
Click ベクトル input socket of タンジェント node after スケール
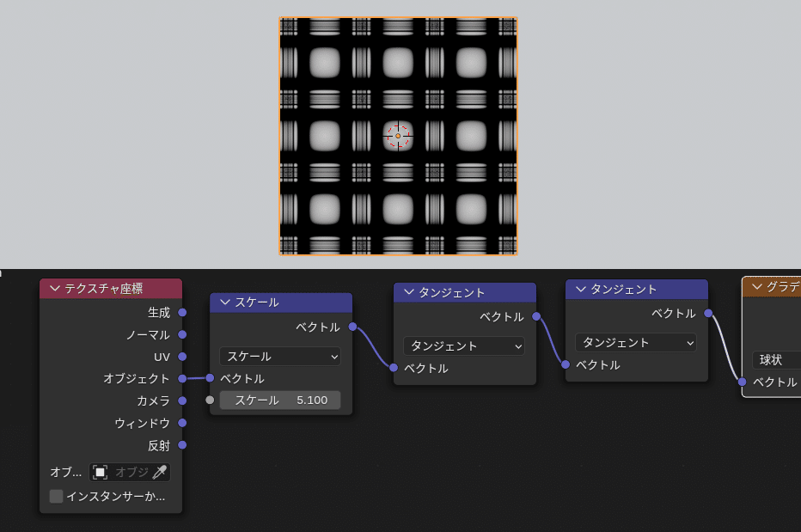[x=394, y=368]
